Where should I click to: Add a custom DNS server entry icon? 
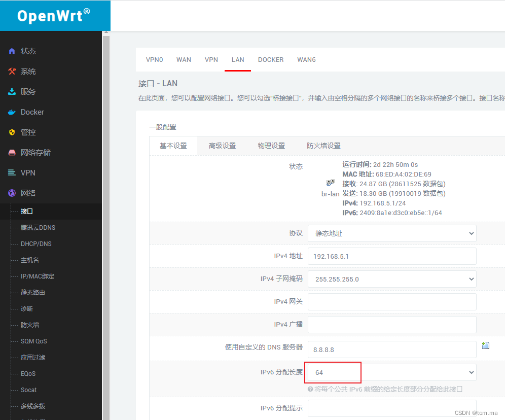485,345
